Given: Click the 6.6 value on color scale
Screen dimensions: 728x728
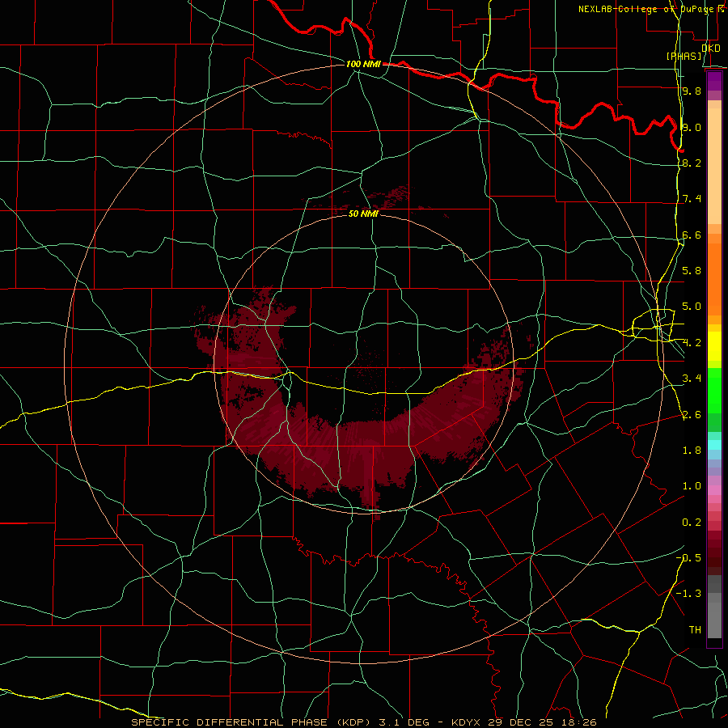Looking at the screenshot, I should click(x=692, y=235).
